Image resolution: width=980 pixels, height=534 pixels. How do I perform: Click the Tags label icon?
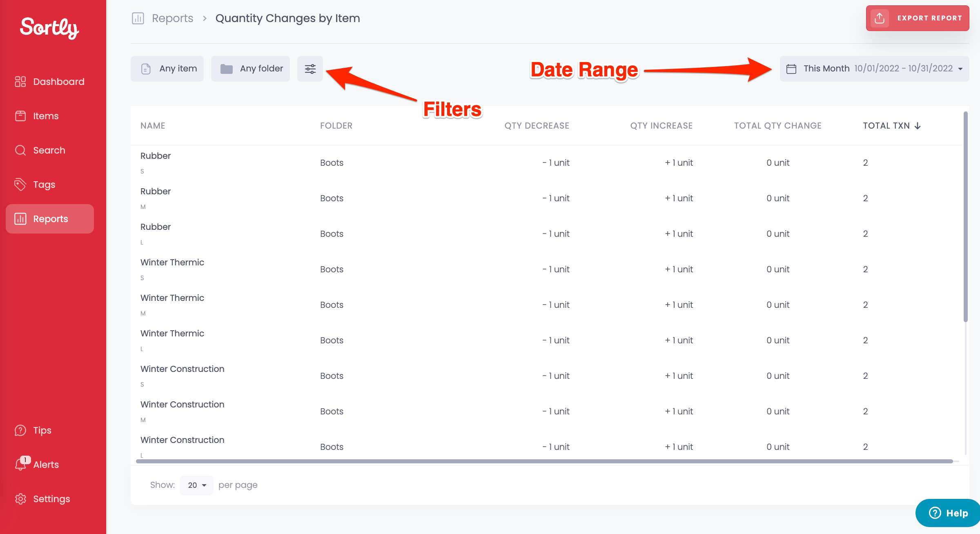pos(20,185)
